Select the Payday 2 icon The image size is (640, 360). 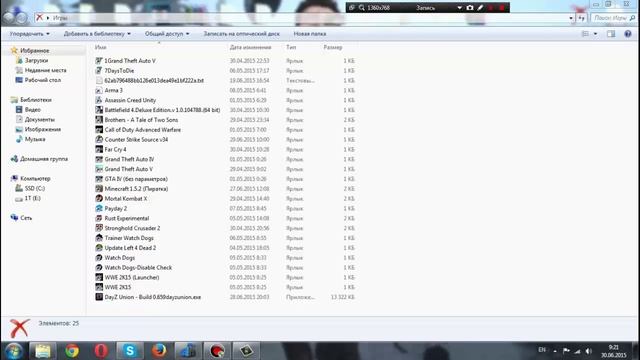click(99, 208)
